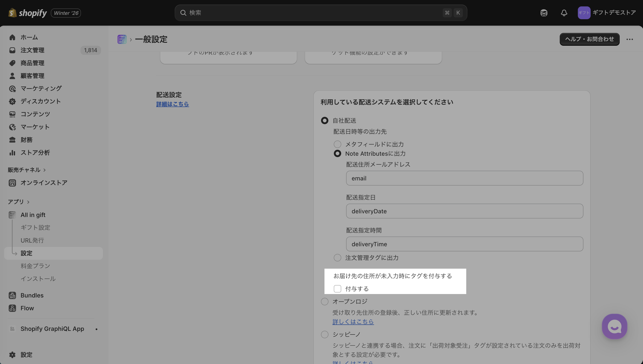Viewport: 643px width, 364px height.
Task: Click the search magnifier icon
Action: point(183,13)
